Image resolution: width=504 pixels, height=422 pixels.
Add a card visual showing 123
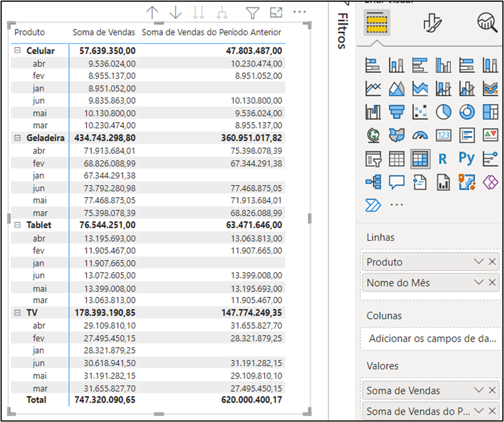tap(443, 136)
